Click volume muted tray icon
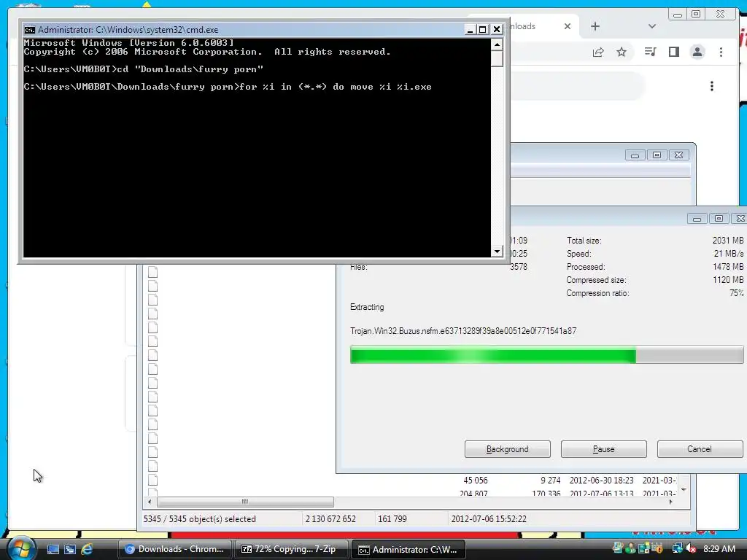The height and width of the screenshot is (560, 747). pos(692,548)
